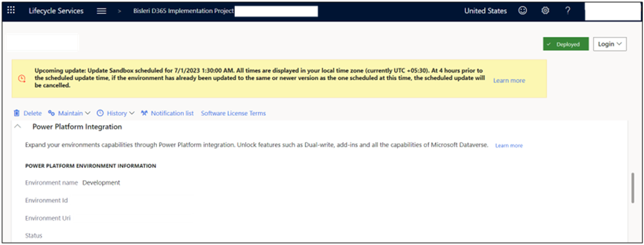
Task: Open the Notification list
Action: coord(172,113)
